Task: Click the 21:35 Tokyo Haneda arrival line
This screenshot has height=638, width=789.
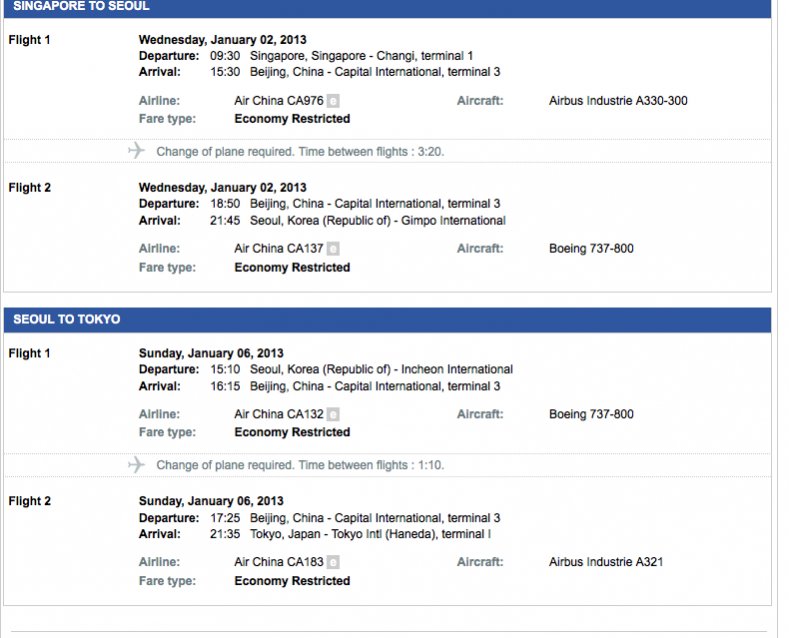Action: [315, 534]
